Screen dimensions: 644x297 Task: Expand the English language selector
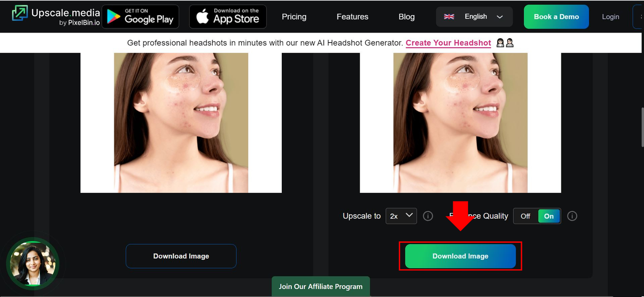474,17
